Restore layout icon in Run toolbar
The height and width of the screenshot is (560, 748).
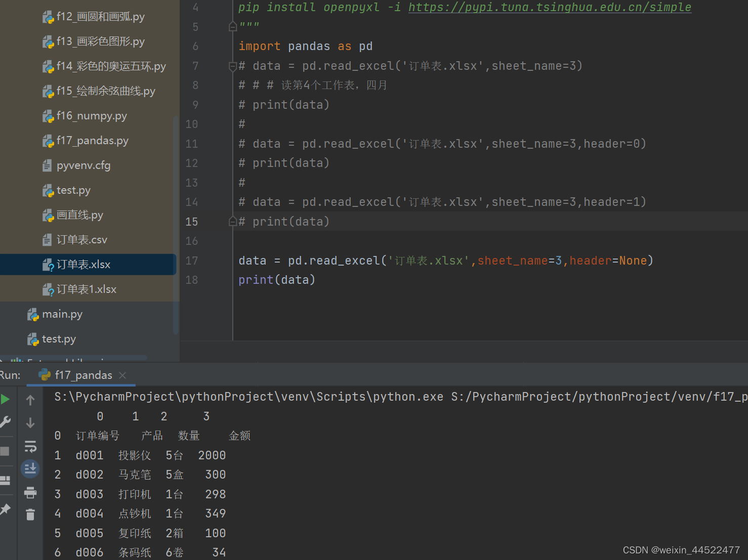5,481
